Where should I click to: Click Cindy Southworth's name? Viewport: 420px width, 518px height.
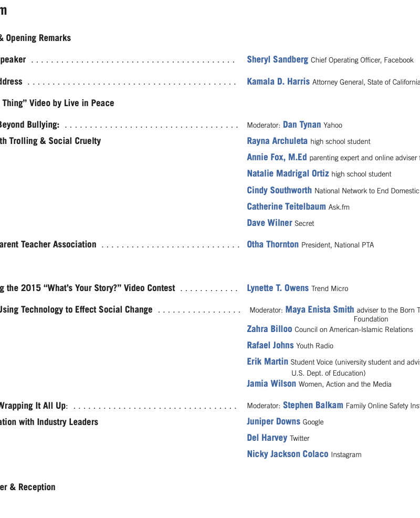click(279, 190)
